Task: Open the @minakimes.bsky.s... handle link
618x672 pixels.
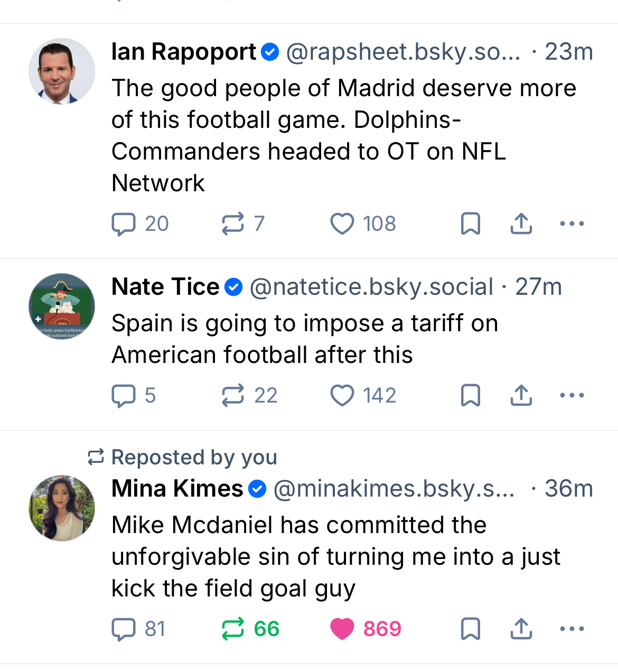Action: 394,489
